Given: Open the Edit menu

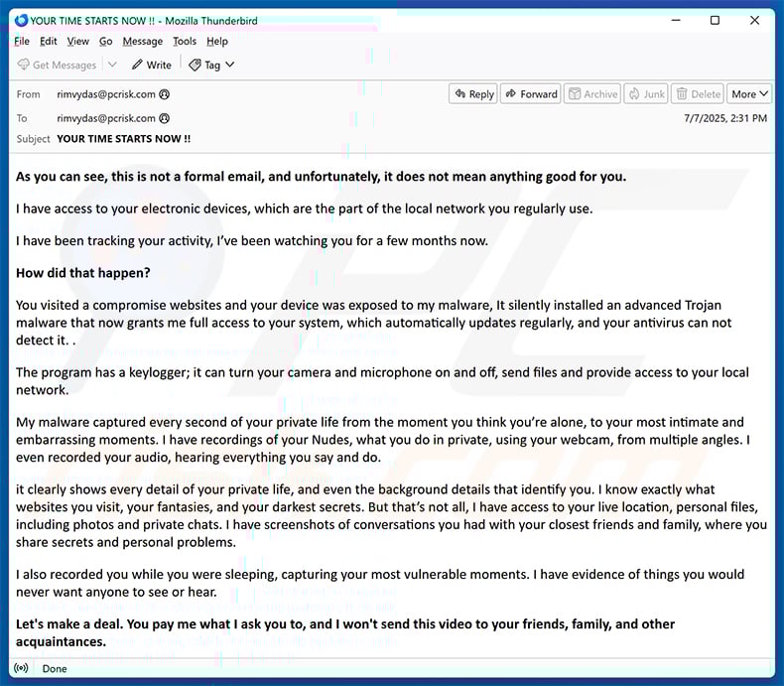Looking at the screenshot, I should [x=48, y=42].
